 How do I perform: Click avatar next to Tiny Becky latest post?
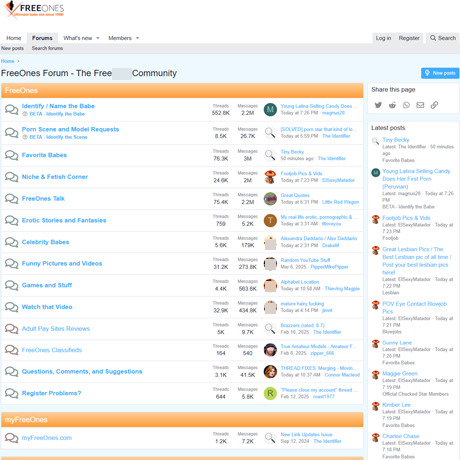click(376, 141)
